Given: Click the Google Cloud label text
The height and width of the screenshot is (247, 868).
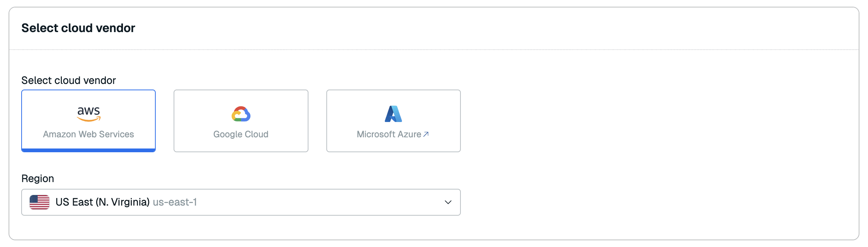Looking at the screenshot, I should [x=241, y=134].
